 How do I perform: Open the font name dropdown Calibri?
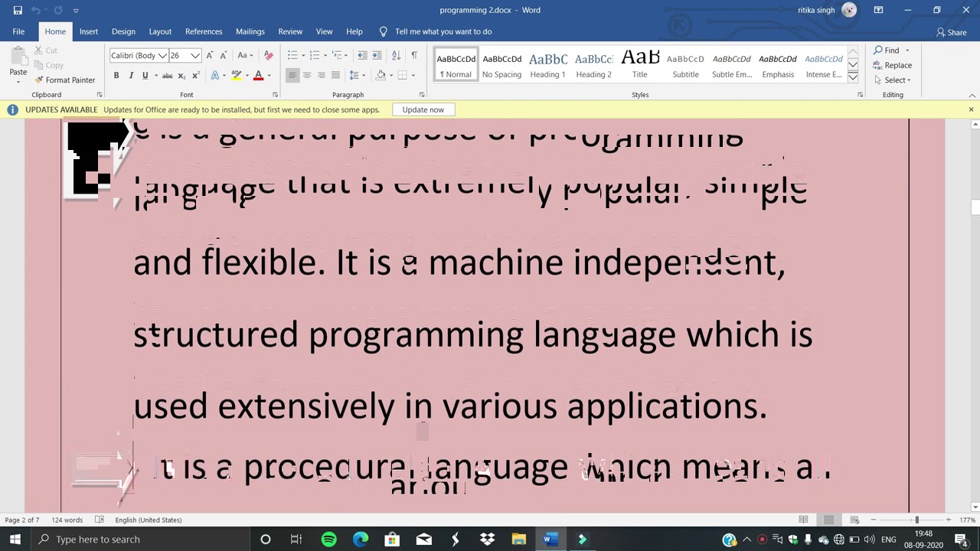(163, 55)
